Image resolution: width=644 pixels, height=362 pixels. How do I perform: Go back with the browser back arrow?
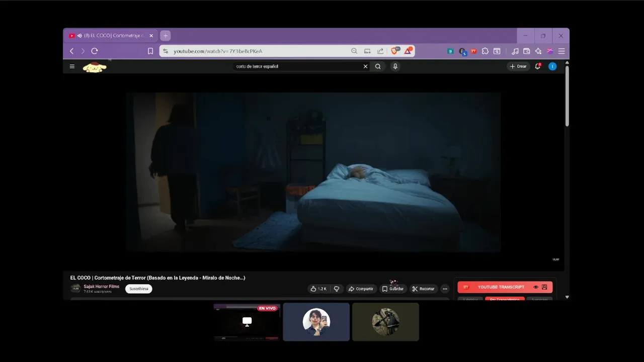(71, 51)
